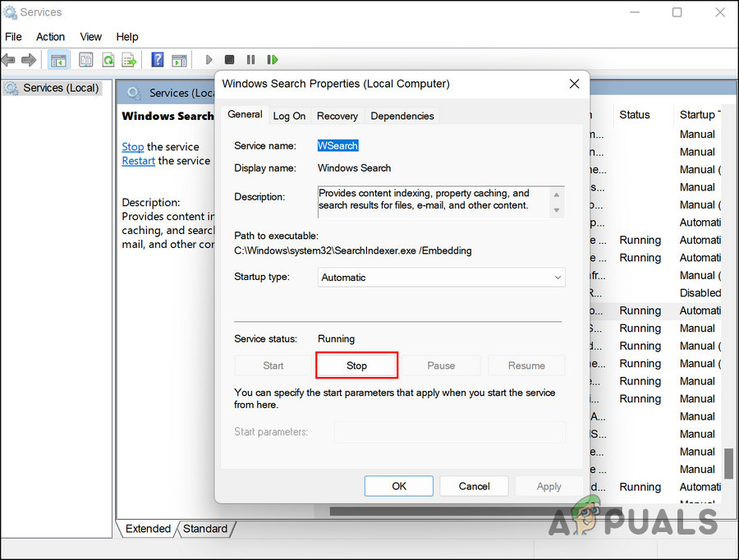Open the Help toolbar icon
Image resolution: width=739 pixels, height=560 pixels.
(x=158, y=60)
